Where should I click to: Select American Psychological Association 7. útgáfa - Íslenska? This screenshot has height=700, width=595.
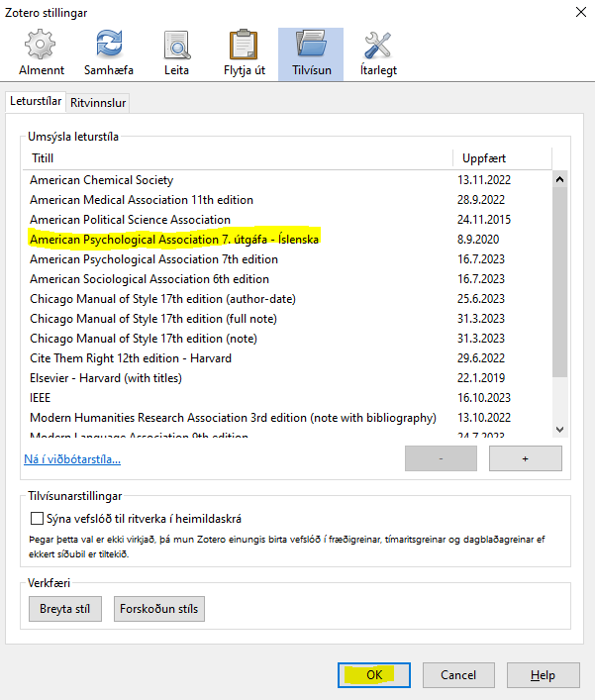tap(174, 240)
